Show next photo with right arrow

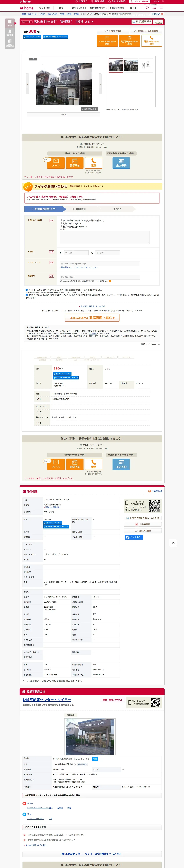[x=100, y=84]
